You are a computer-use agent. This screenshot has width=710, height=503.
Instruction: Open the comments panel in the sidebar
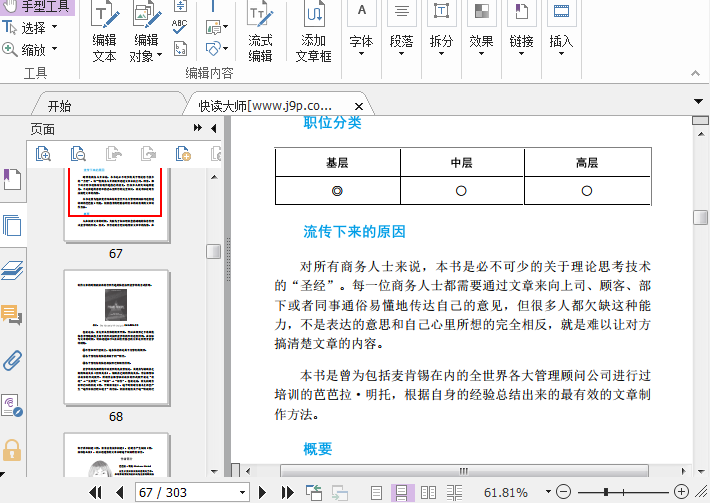coord(12,315)
